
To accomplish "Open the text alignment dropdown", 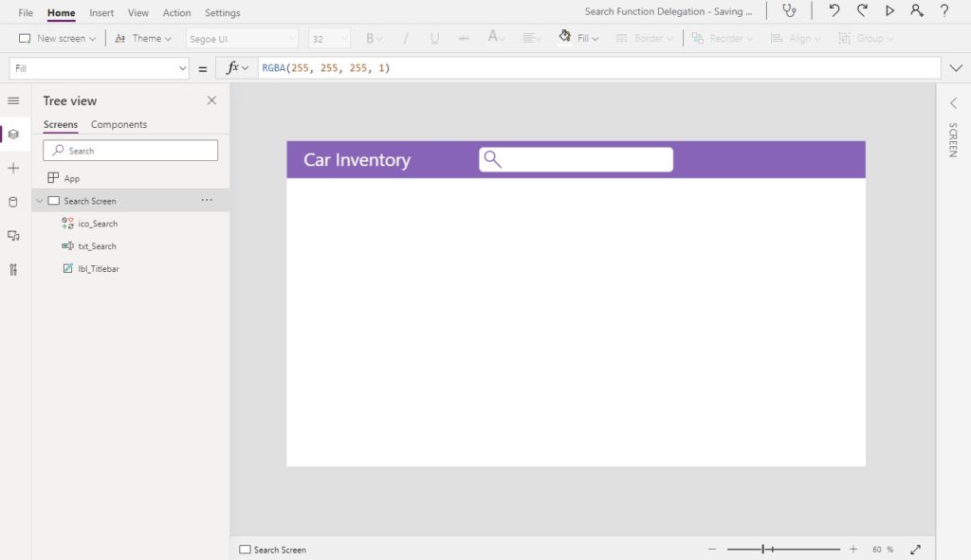I will [x=532, y=38].
